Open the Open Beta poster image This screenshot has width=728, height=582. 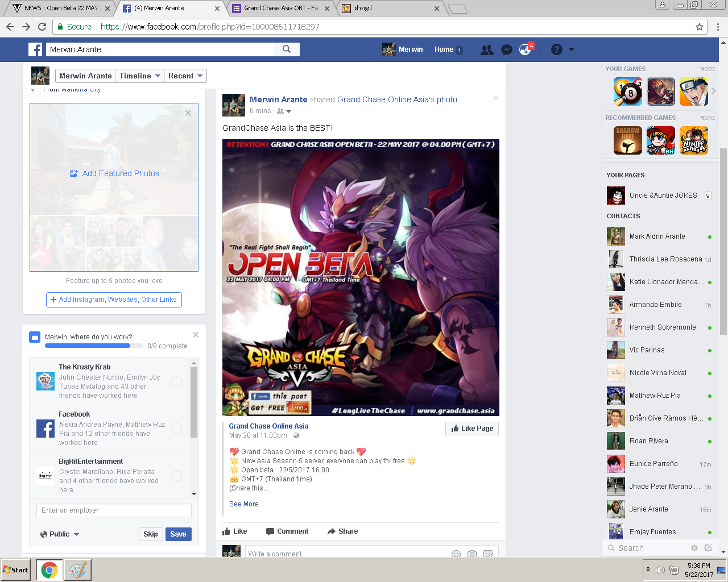click(361, 277)
